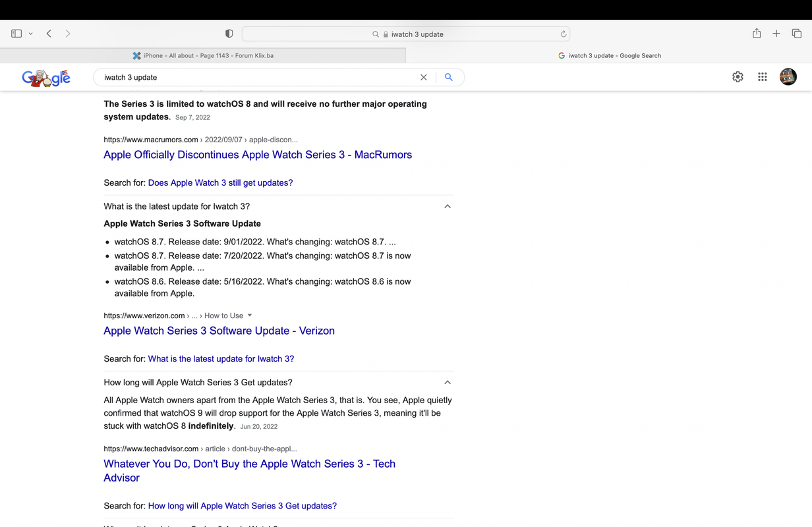Open Apple Officially Discontinues Apple Watch Series 3 link
This screenshot has height=527, width=812.
258,155
